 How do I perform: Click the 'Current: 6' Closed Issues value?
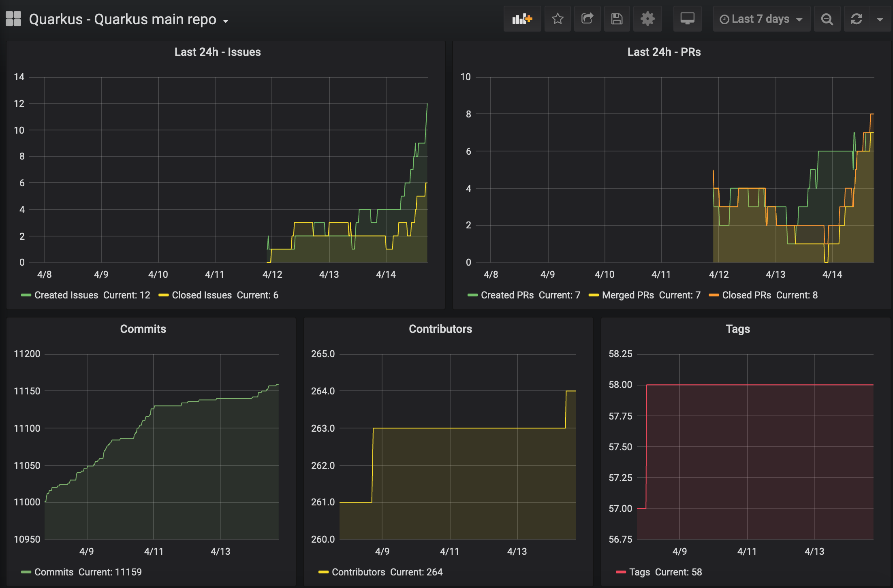click(x=257, y=295)
